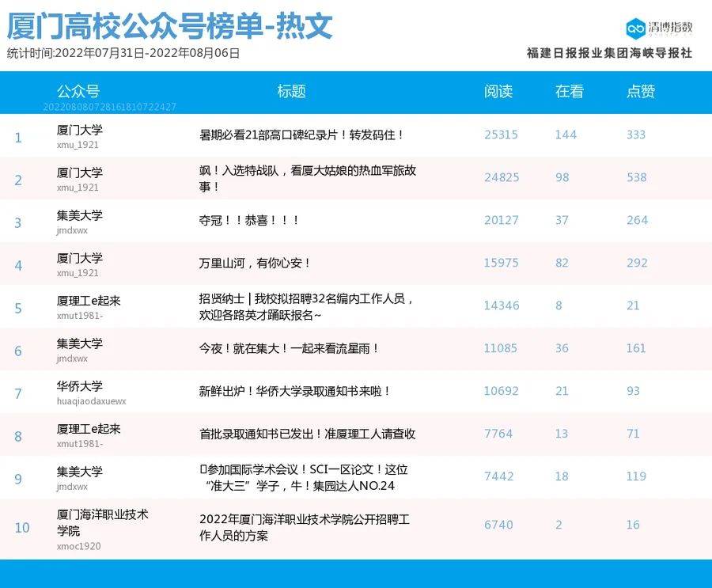Click the 福建日报报业集团海峡导报社 credit text

pos(609,53)
